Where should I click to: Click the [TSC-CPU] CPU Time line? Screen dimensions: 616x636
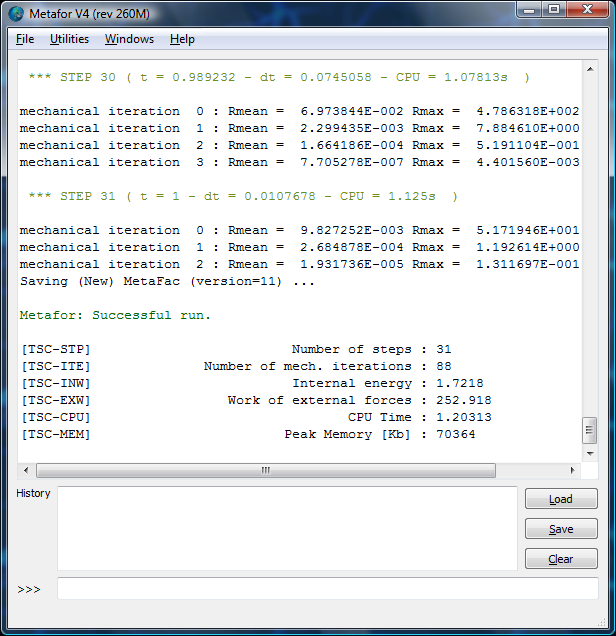click(256, 417)
